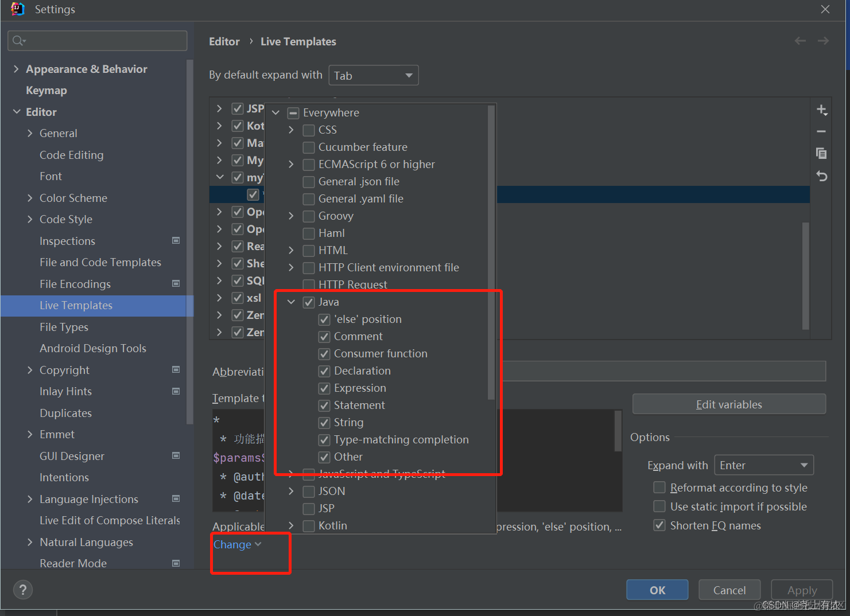
Task: Toggle the Java context checkbox
Action: (309, 302)
